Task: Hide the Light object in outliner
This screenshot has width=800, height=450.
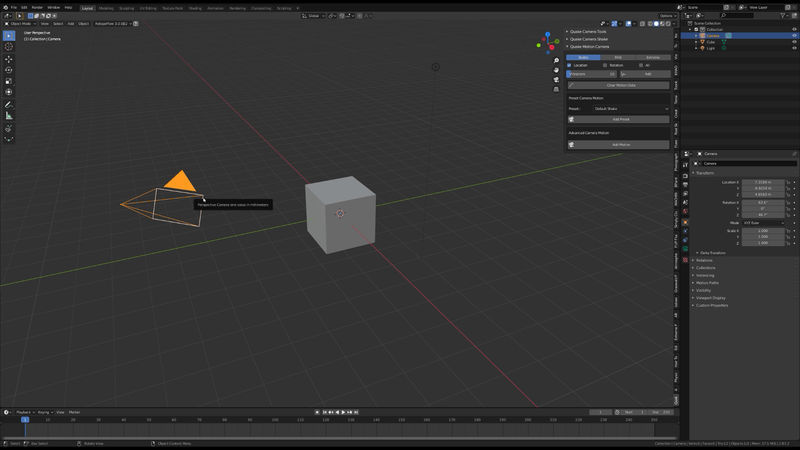Action: 794,48
